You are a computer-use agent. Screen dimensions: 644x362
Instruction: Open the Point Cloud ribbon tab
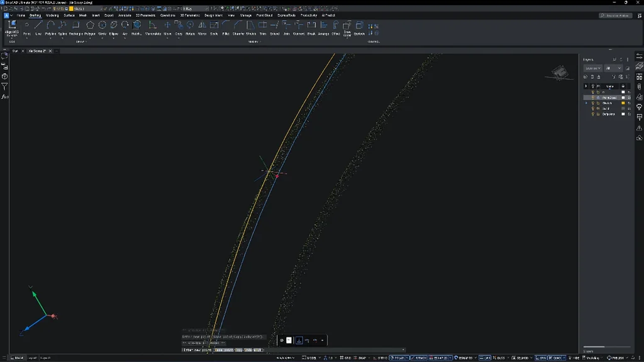(264, 15)
